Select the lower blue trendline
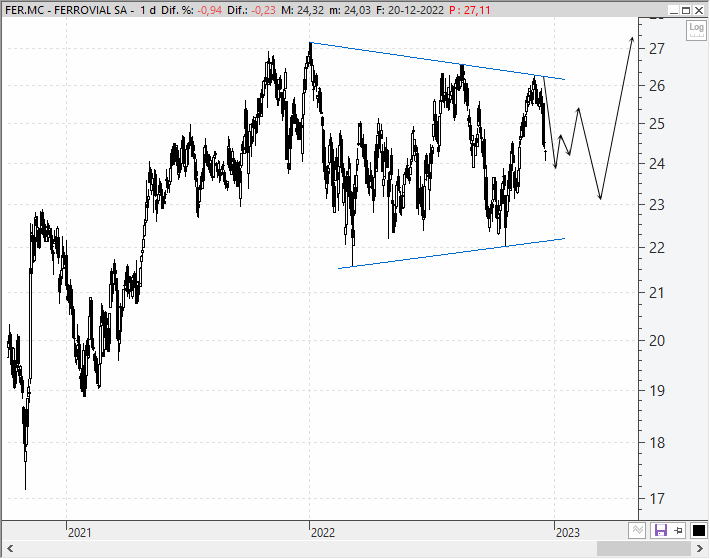This screenshot has width=710, height=559. pyautogui.click(x=451, y=253)
